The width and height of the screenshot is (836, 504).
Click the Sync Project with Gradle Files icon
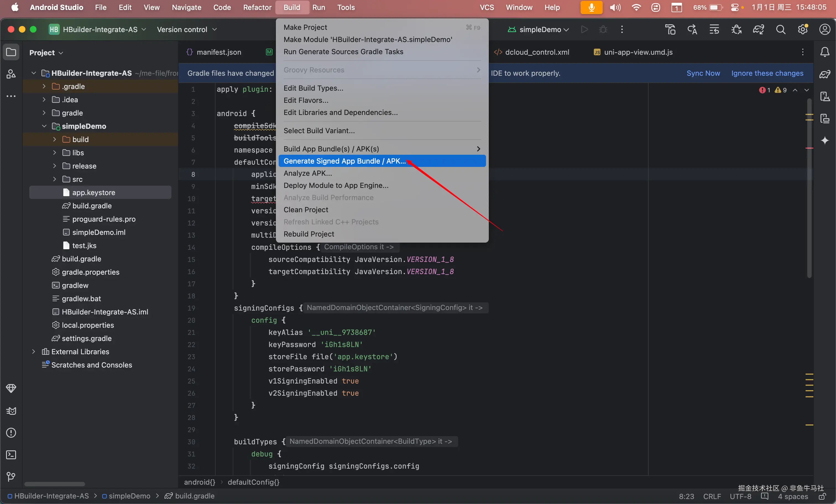[x=758, y=30]
